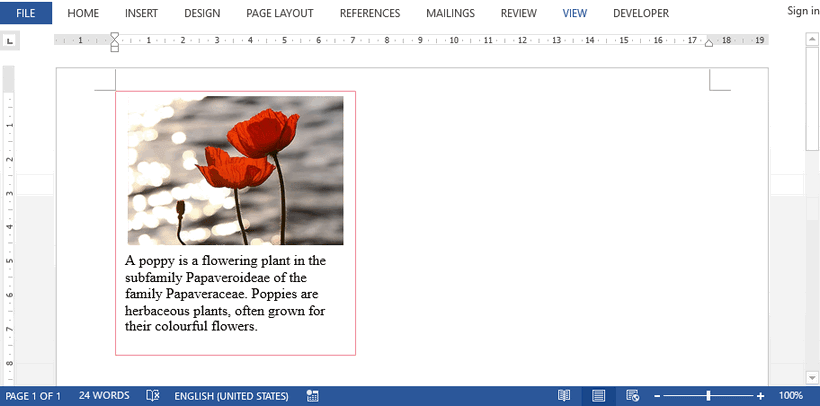The image size is (820, 406).
Task: Switch to Web Layout view
Action: pyautogui.click(x=632, y=396)
